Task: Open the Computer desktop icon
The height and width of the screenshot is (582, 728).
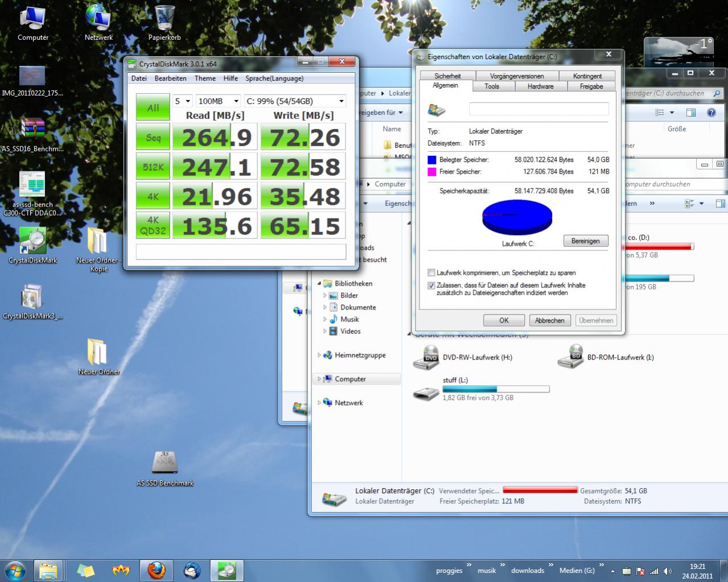Action: (x=33, y=23)
